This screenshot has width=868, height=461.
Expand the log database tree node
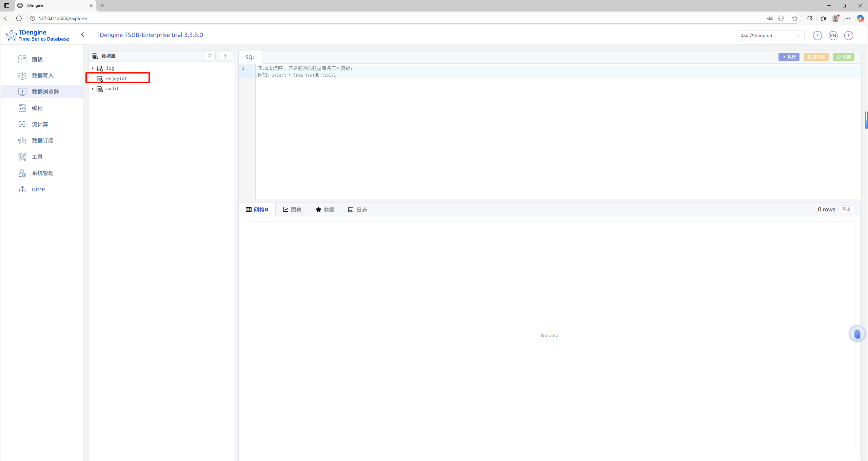(93, 68)
